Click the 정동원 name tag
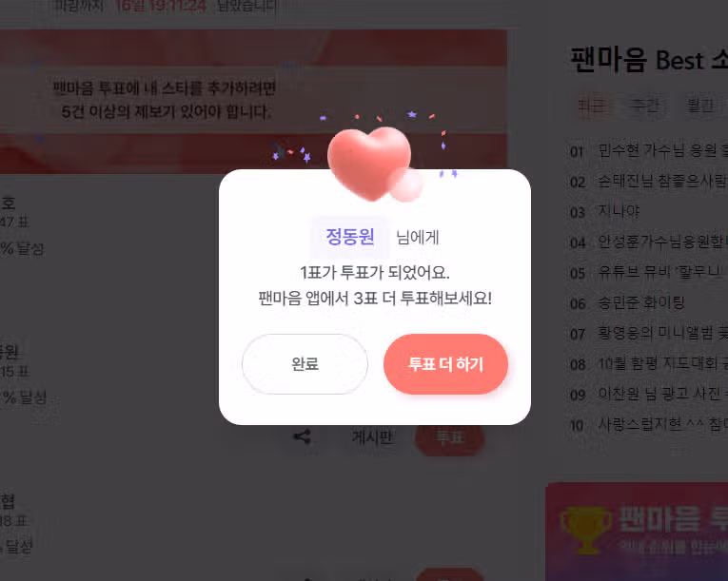This screenshot has height=581, width=728. tap(350, 237)
